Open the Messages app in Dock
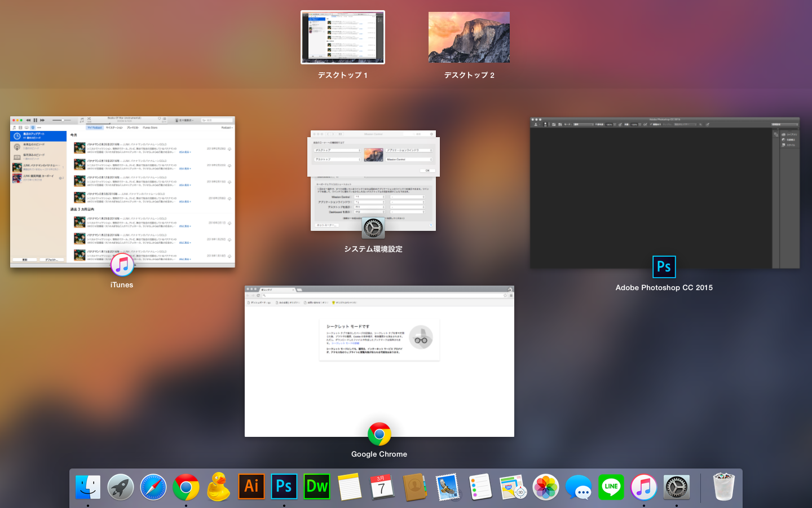The width and height of the screenshot is (812, 508). (x=579, y=487)
